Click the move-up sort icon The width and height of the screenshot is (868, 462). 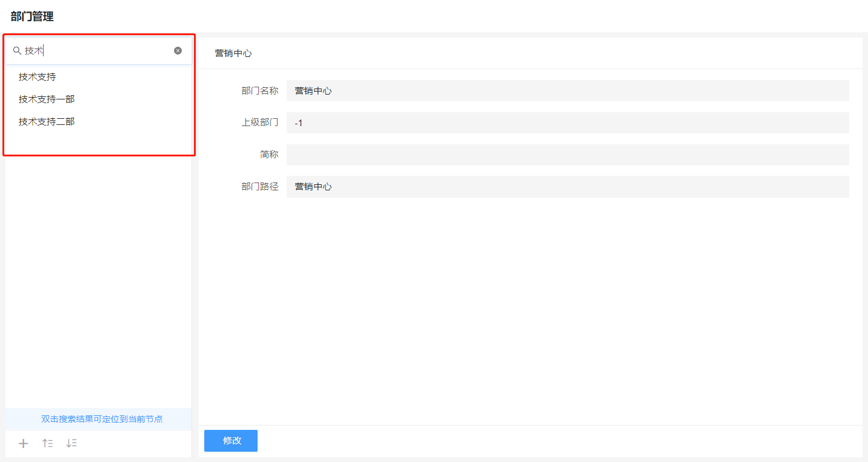[x=47, y=443]
